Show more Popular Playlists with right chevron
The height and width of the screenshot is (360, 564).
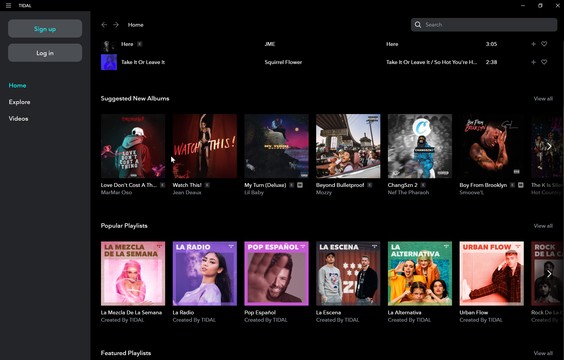pyautogui.click(x=549, y=274)
